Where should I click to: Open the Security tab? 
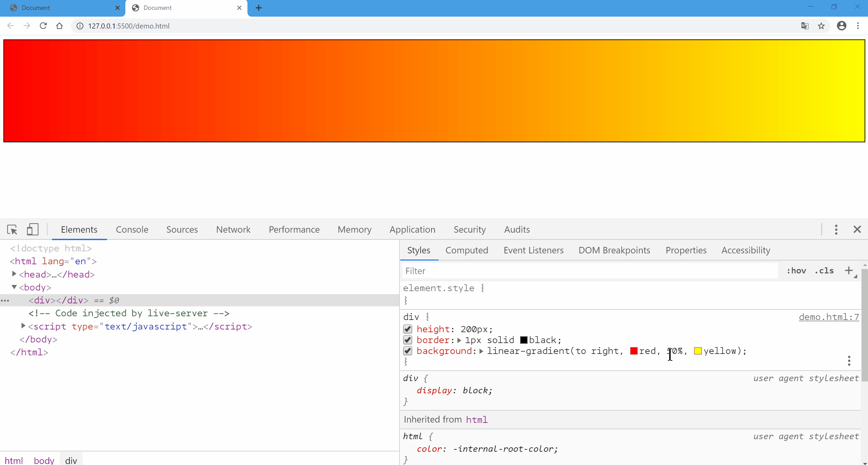[x=470, y=230]
